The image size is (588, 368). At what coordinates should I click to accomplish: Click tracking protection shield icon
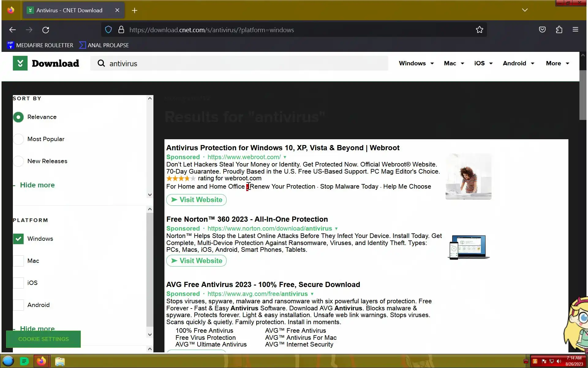108,30
